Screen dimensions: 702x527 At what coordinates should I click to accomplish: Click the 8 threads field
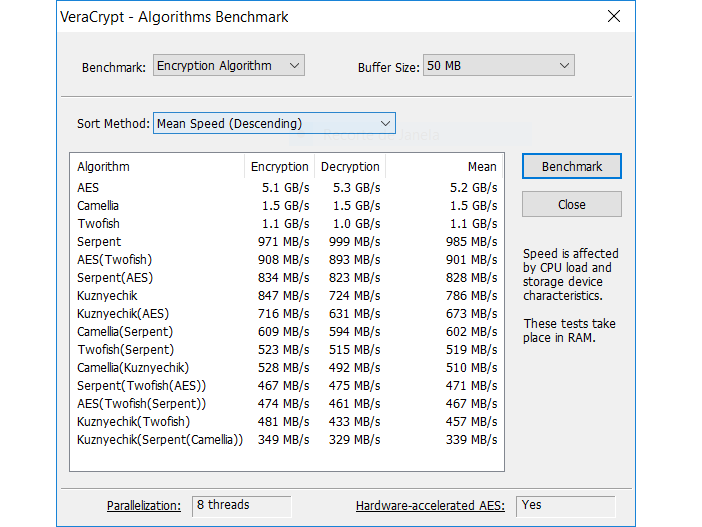(242, 506)
